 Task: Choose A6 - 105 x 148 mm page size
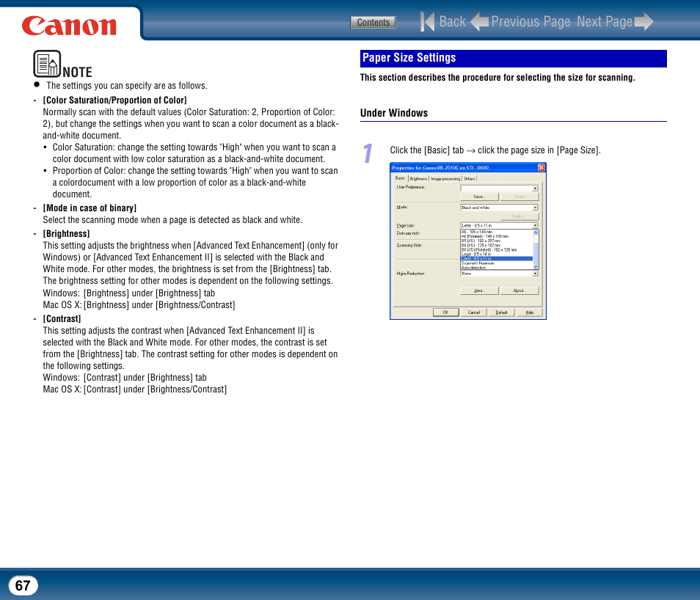497,232
